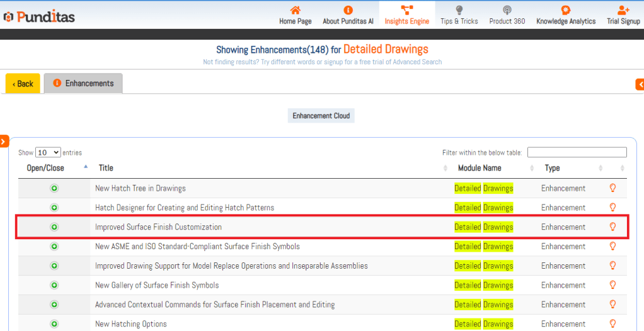Open the Show entries dropdown
644x331 pixels.
pyautogui.click(x=48, y=152)
